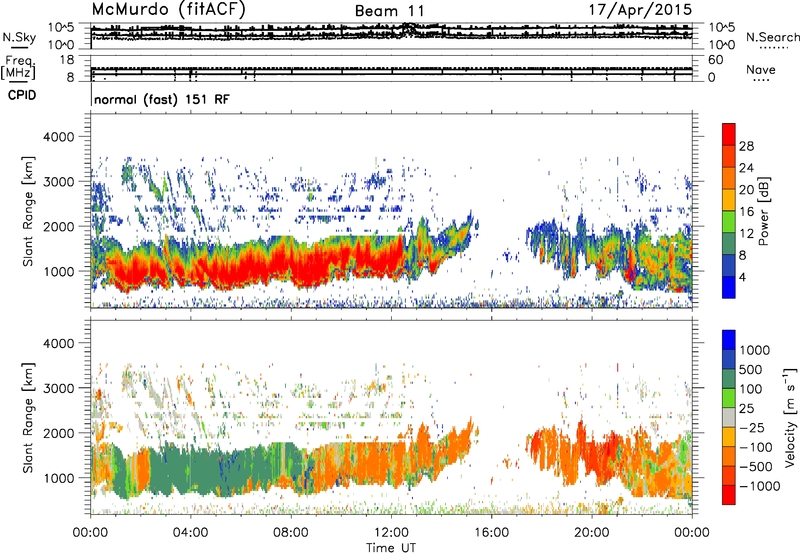Click the date label "17/Apr/2015"
800x554 pixels.
tap(641, 10)
